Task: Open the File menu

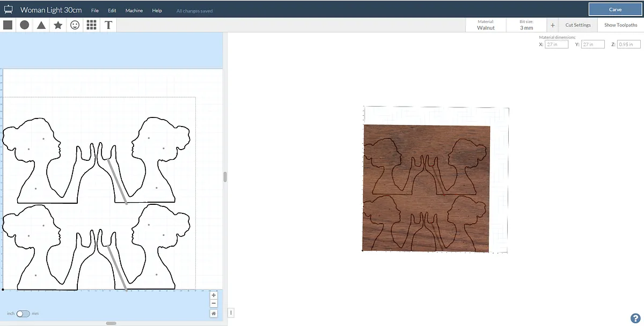Action: pyautogui.click(x=94, y=11)
